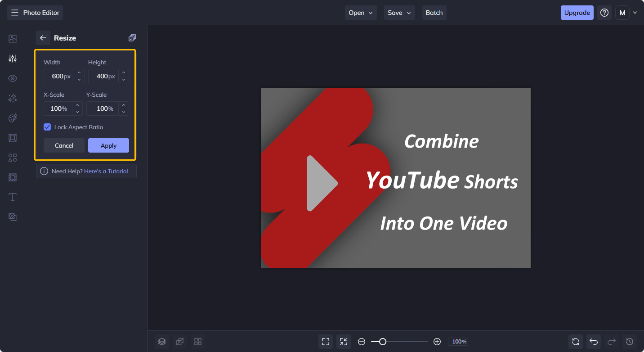Click the Y-Scale field showing 100%

point(103,108)
